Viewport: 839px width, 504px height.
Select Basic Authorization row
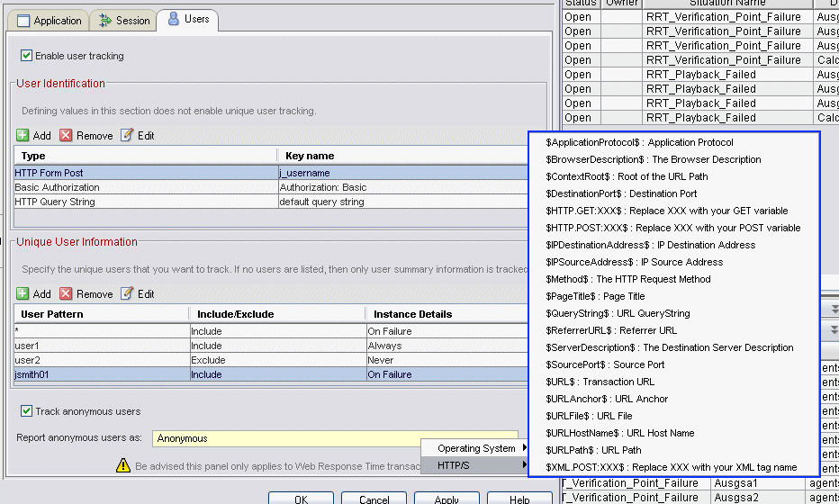tap(271, 187)
